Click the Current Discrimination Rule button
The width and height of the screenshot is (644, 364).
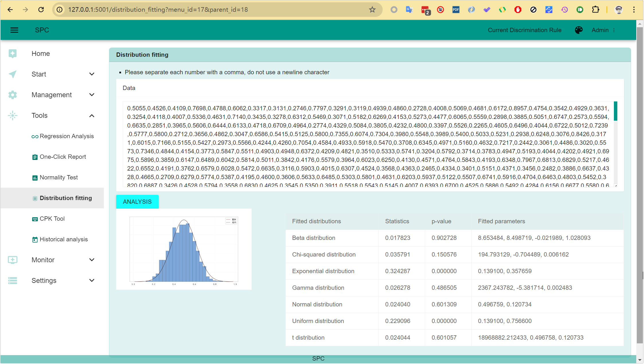click(525, 30)
